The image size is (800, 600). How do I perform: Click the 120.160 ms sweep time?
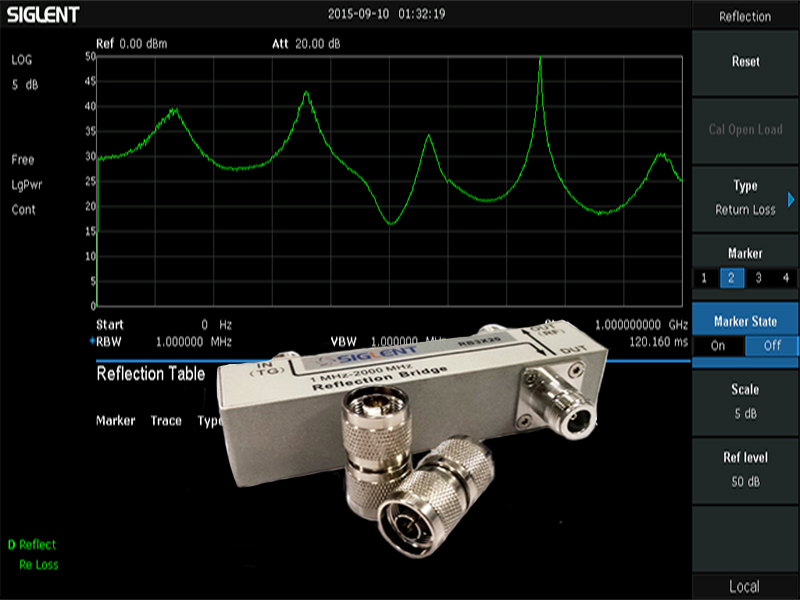[x=658, y=342]
